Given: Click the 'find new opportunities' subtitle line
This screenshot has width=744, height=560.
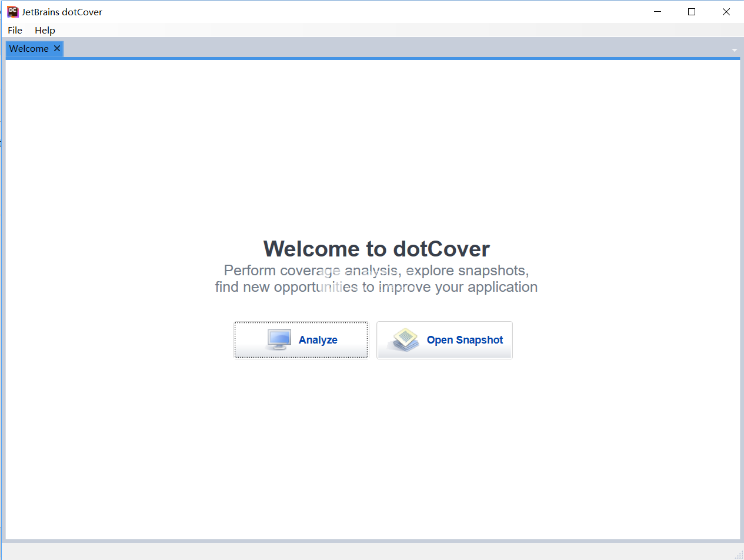Looking at the screenshot, I should pos(376,287).
